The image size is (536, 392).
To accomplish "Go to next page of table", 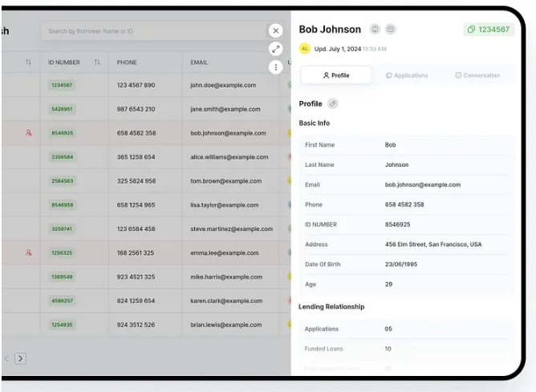I will point(21,358).
